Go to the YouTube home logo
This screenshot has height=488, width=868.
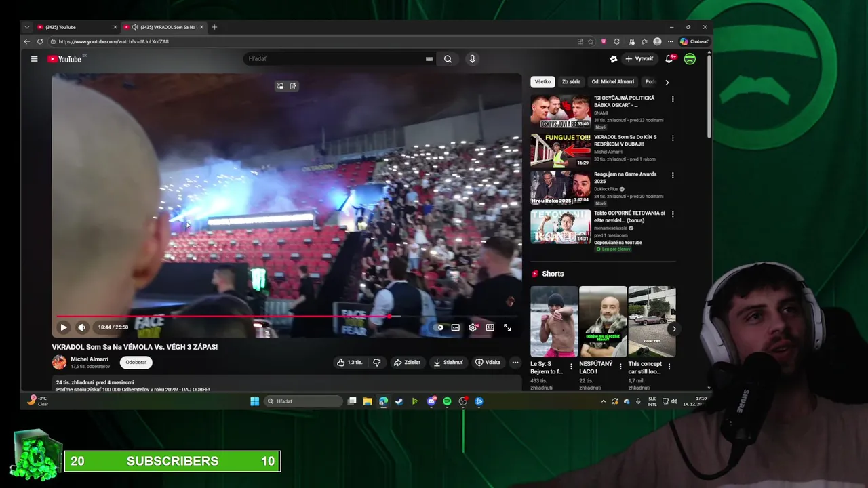[x=64, y=59]
